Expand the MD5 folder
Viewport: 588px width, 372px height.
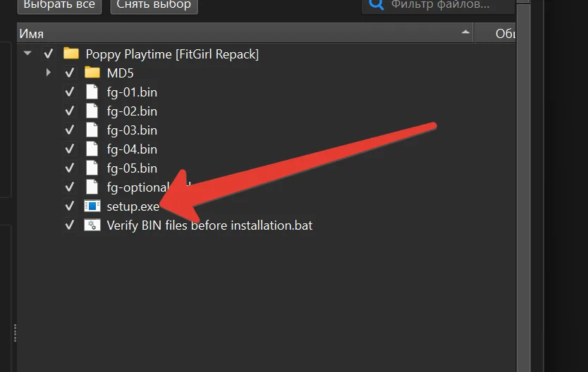click(x=48, y=73)
